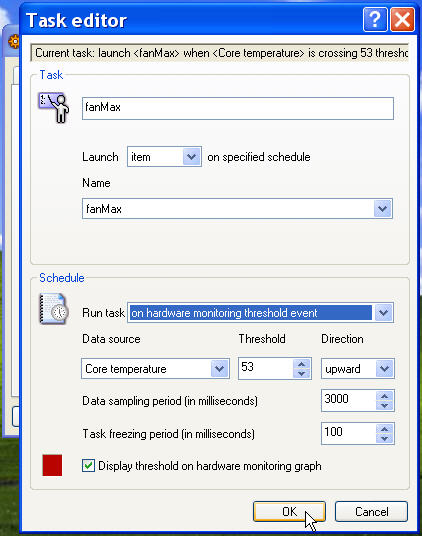Expand the Name fanMax dropdown list
The width and height of the screenshot is (422, 536).
pyautogui.click(x=382, y=209)
